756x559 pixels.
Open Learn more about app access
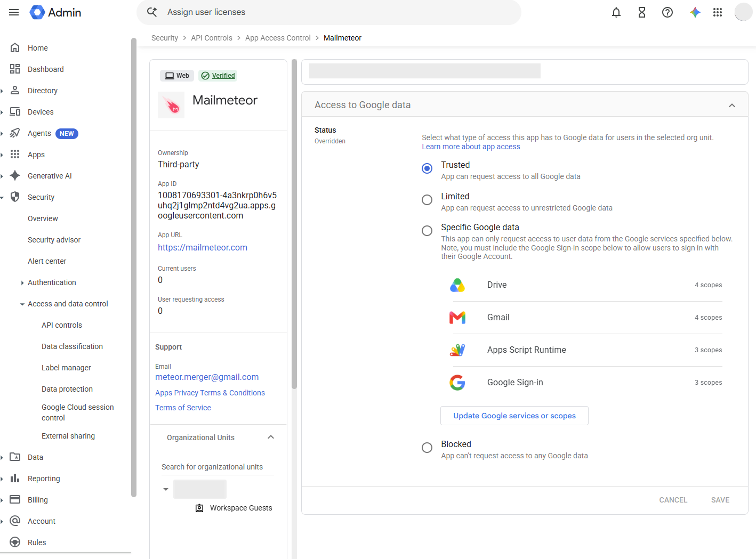coord(471,147)
